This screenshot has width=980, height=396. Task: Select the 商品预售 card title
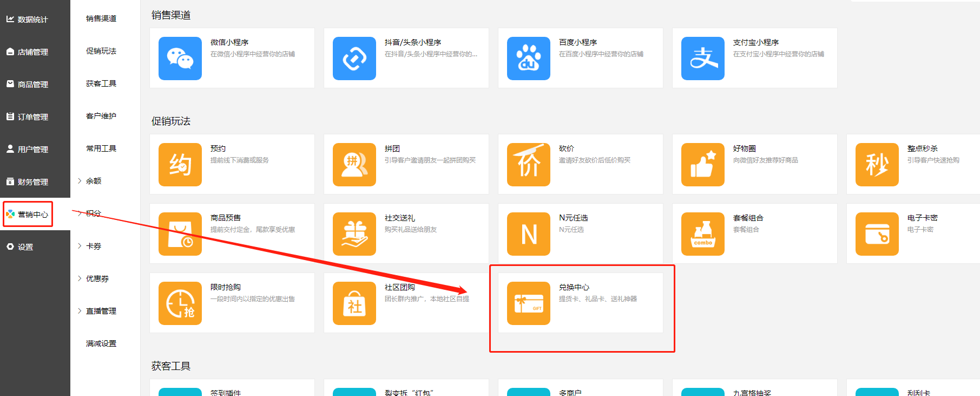[226, 218]
